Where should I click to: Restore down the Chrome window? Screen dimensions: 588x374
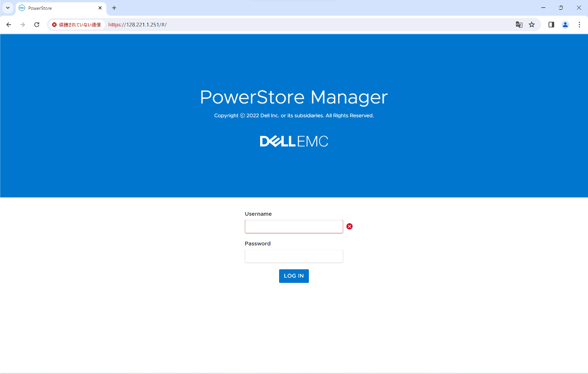561,8
